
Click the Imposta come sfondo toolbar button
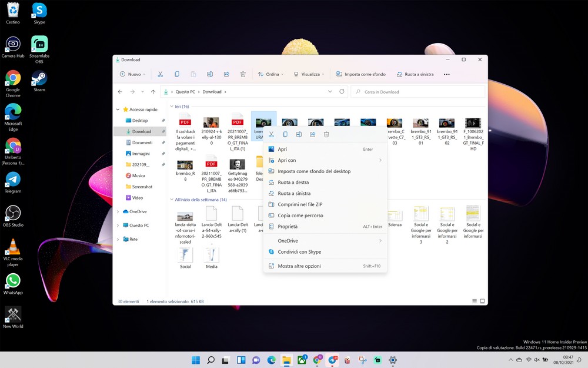(x=361, y=74)
